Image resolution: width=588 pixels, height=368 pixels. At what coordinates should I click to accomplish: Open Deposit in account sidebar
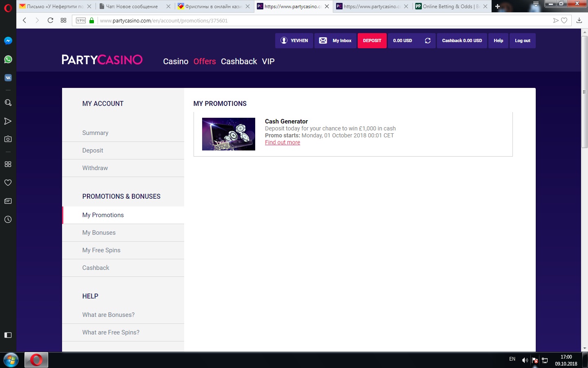123,150
